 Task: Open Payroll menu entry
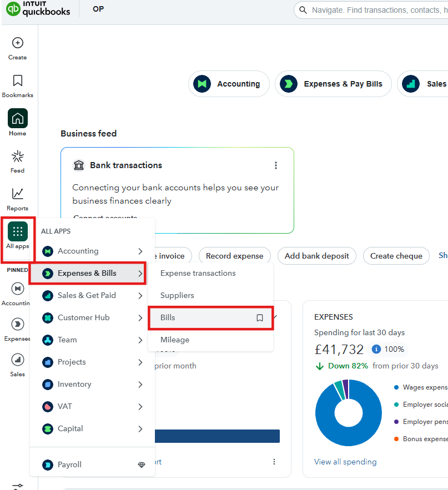tap(93, 464)
